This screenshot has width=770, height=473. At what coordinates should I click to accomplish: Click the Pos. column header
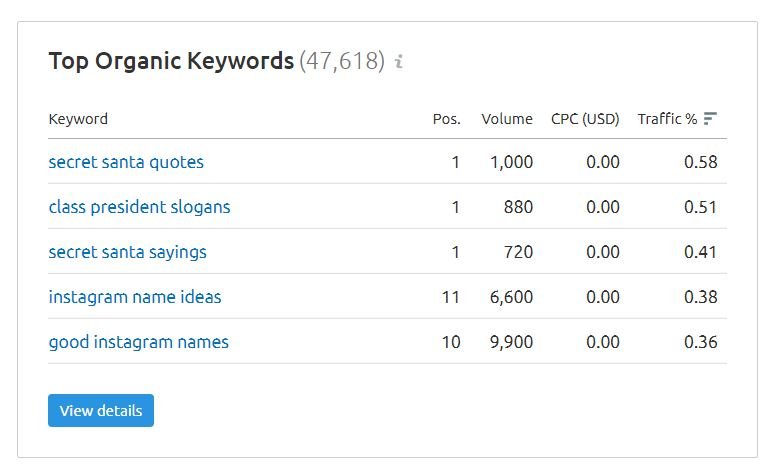[x=446, y=119]
